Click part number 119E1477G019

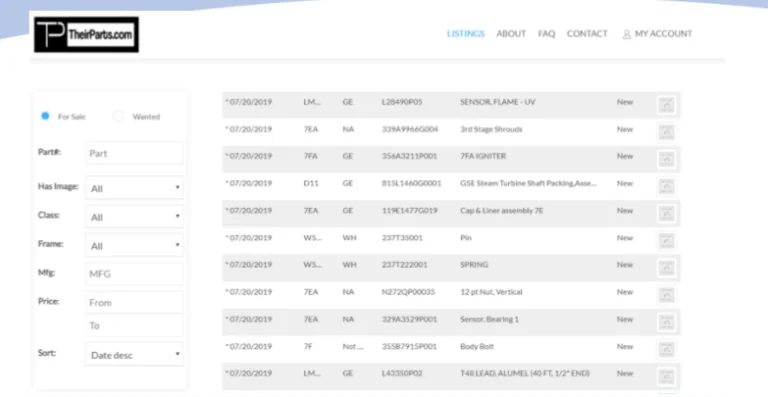(409, 210)
